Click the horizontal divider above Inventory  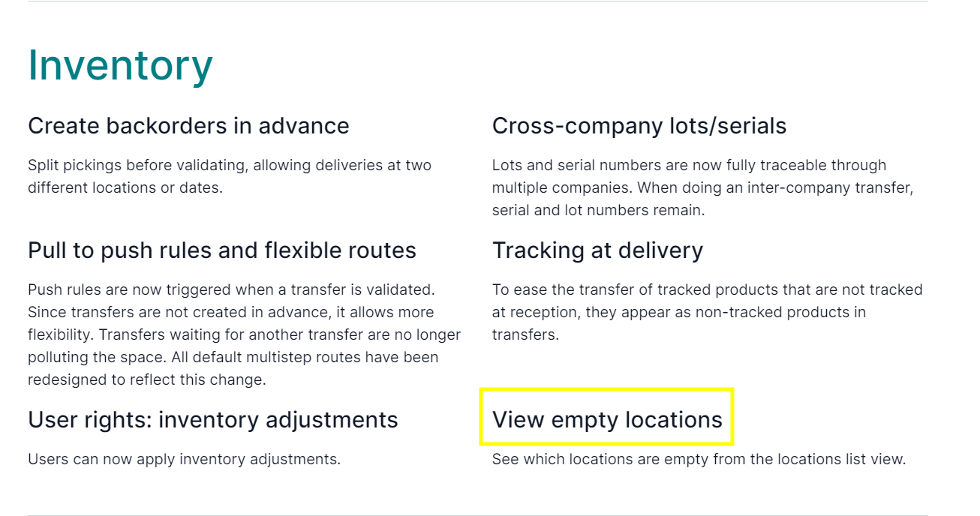(x=478, y=1)
